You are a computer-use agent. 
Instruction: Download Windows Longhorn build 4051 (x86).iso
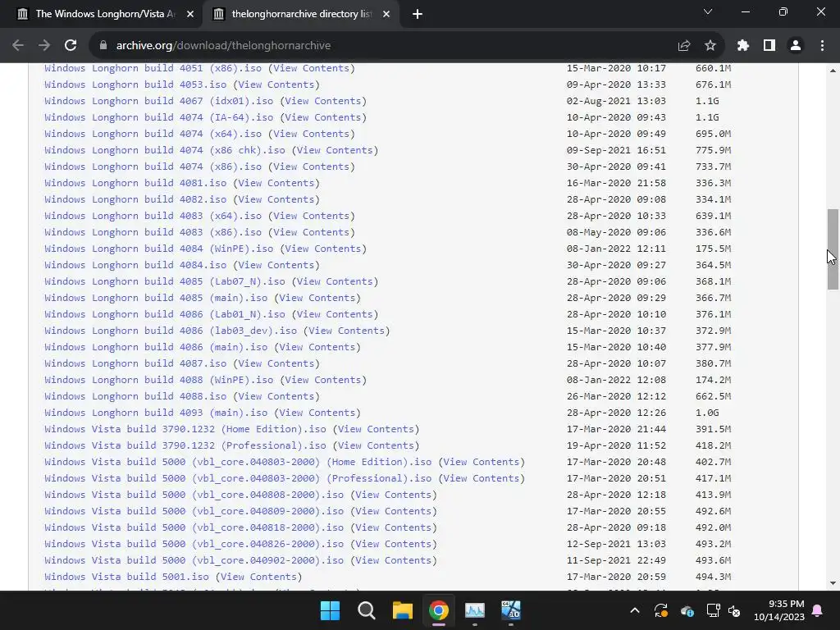(153, 68)
